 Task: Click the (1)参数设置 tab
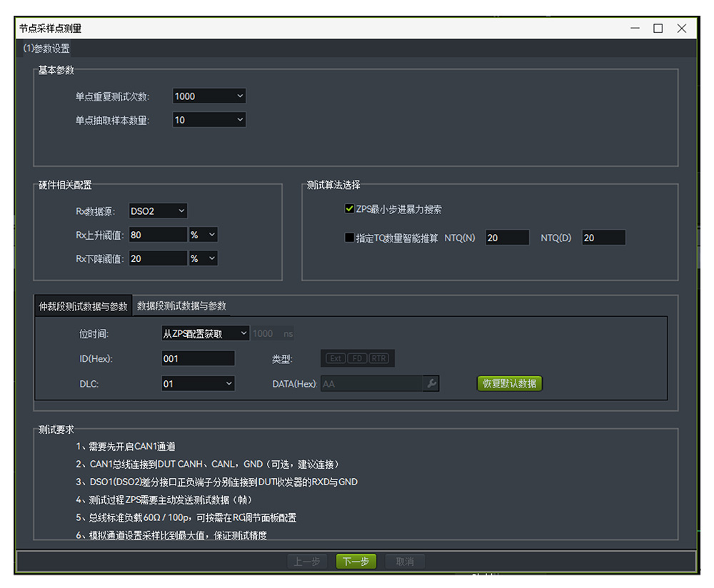[46, 49]
